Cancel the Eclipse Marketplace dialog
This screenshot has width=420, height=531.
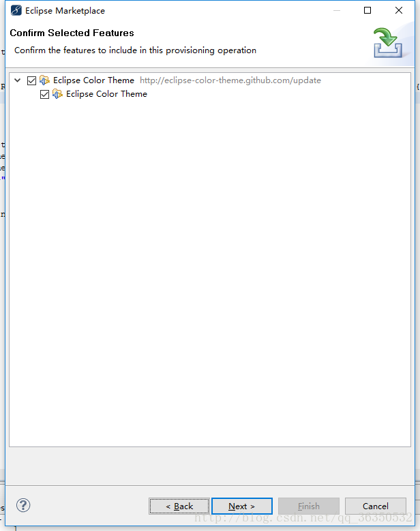pos(375,506)
